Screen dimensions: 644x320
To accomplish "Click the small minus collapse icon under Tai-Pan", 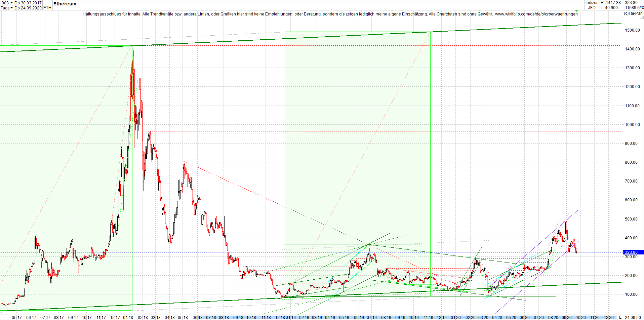I will pos(642,17).
